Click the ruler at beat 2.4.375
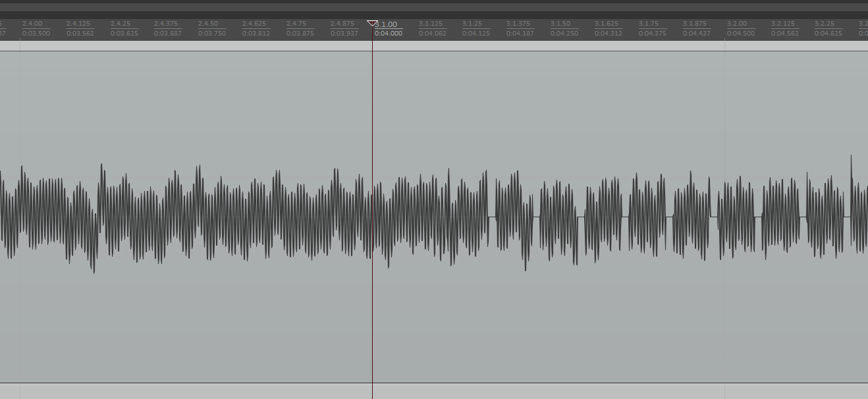The width and height of the screenshot is (868, 399). point(166,24)
